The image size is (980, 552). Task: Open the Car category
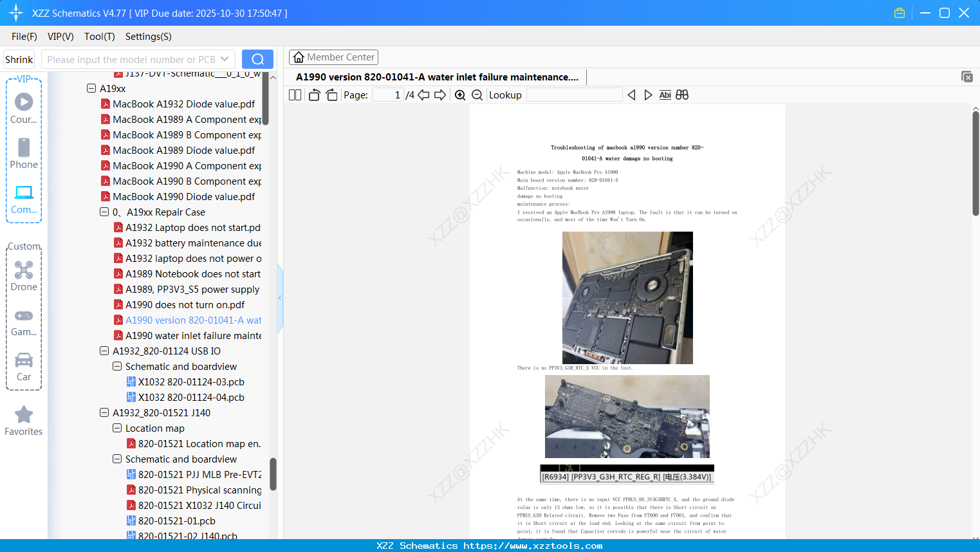[24, 367]
